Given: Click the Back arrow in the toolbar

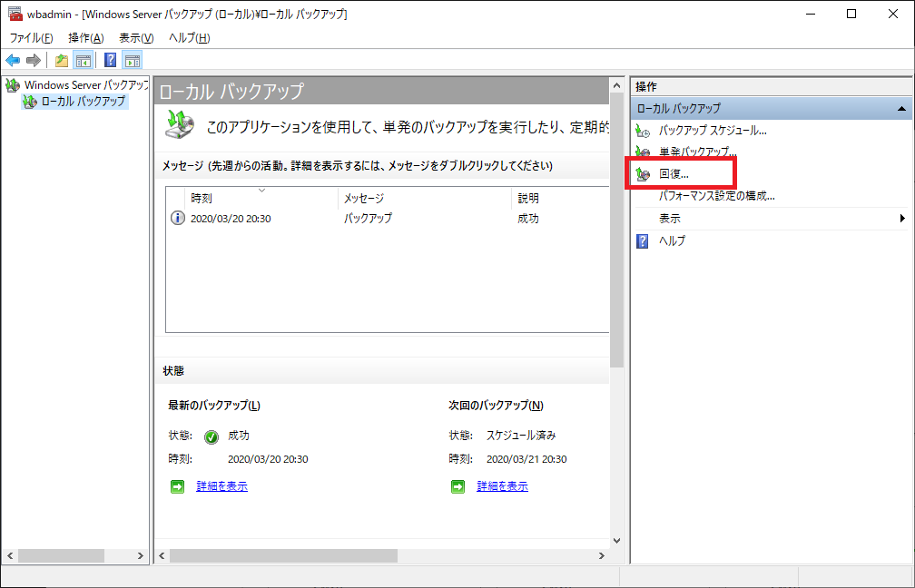Looking at the screenshot, I should pyautogui.click(x=13, y=61).
